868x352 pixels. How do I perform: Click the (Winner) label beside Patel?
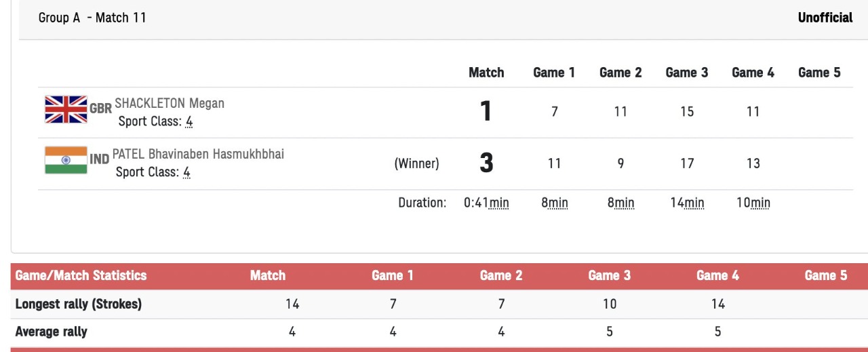tap(416, 163)
